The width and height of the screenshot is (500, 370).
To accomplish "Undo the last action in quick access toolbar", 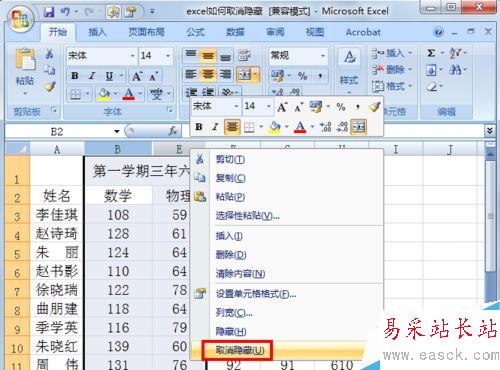I will pos(66,12).
